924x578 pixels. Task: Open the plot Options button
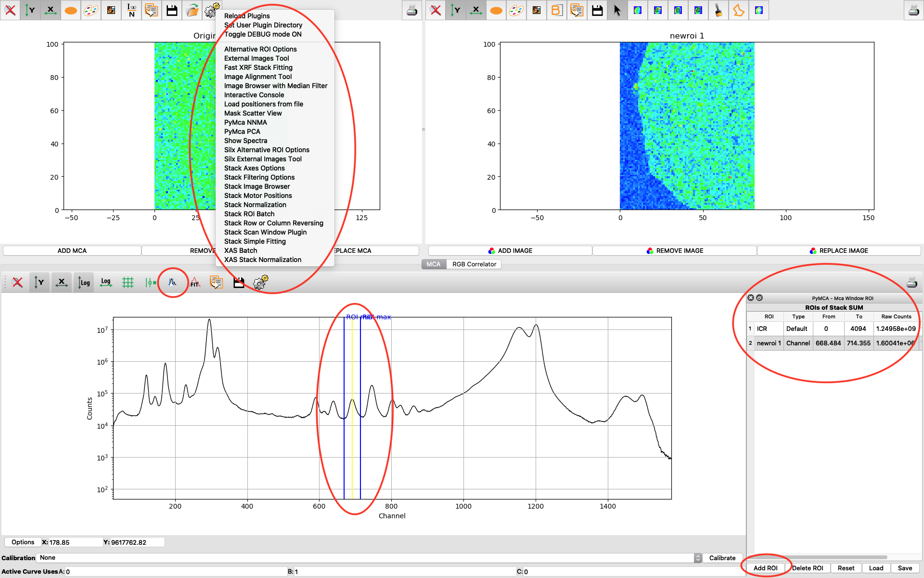(23, 542)
